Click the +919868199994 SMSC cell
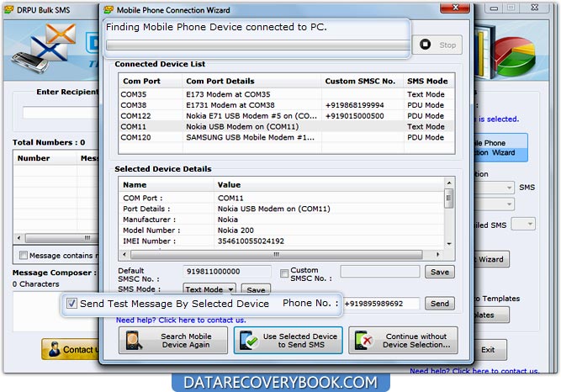The width and height of the screenshot is (561, 392). coord(354,105)
